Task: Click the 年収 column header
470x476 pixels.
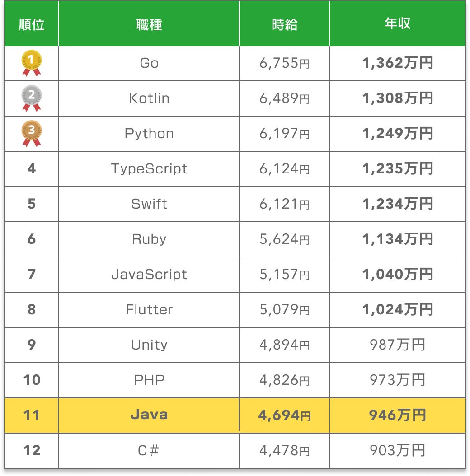Action: [x=397, y=23]
